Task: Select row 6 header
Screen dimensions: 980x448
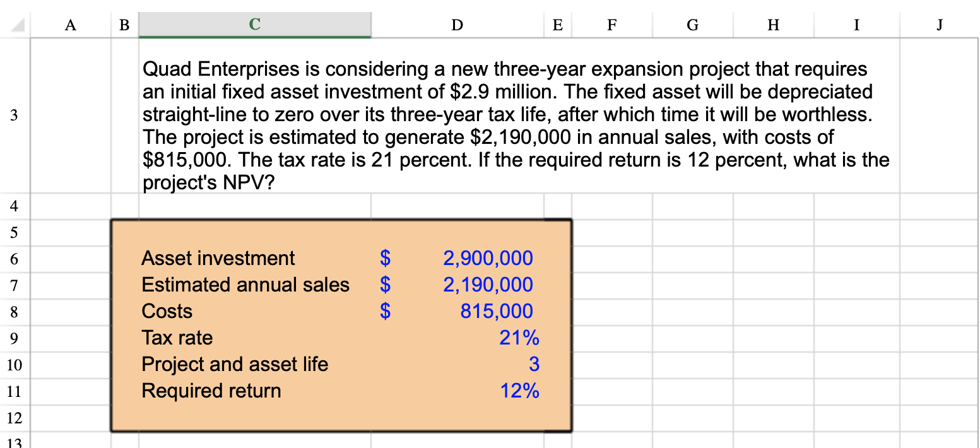Action: (14, 259)
